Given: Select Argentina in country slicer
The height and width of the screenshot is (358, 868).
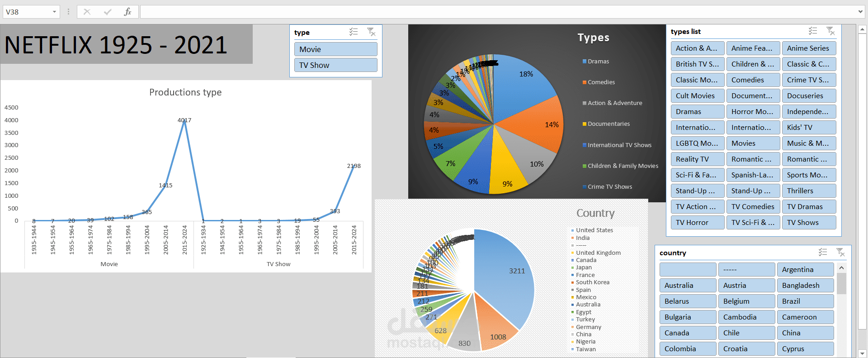Looking at the screenshot, I should click(x=806, y=270).
